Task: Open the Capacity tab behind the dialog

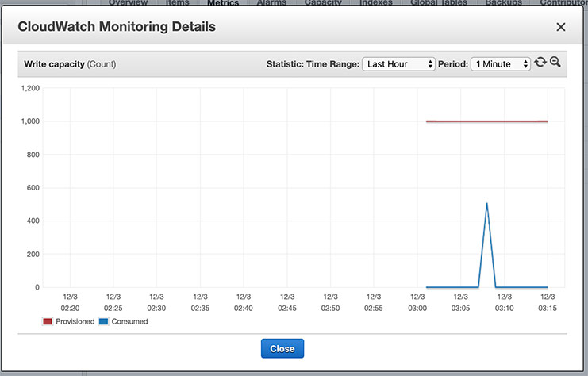Action: [323, 2]
